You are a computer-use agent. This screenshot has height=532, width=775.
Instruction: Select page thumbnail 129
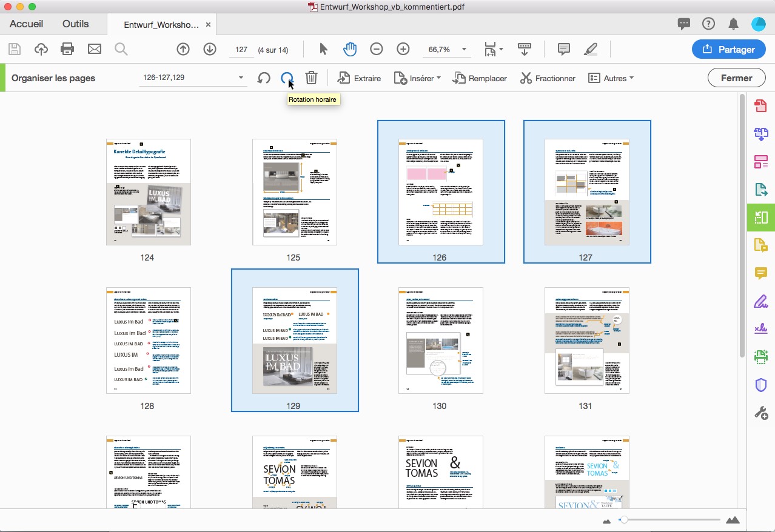click(x=295, y=341)
